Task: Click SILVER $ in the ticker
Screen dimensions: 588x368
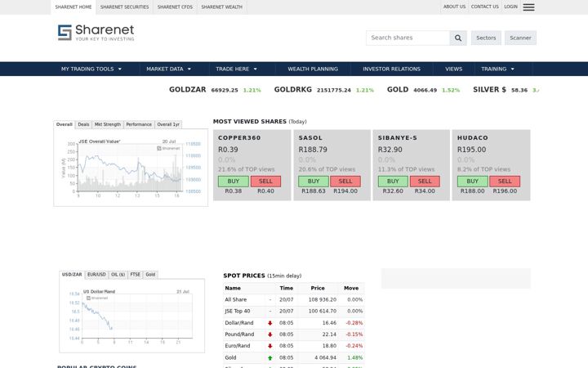Action: point(489,90)
